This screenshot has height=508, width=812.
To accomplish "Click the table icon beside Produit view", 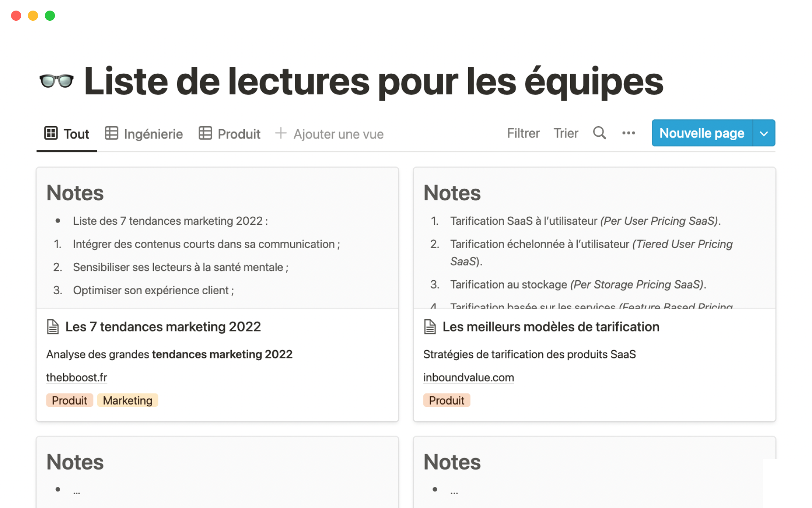I will click(x=205, y=133).
